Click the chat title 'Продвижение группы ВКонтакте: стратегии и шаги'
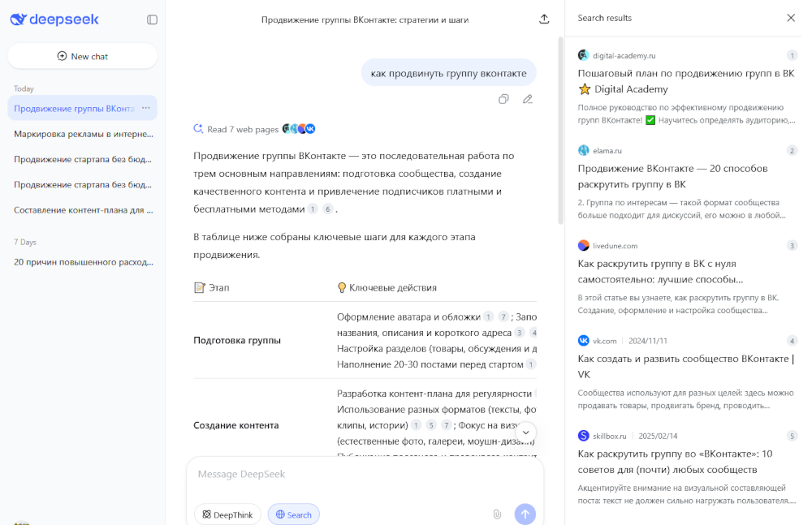Image resolution: width=812 pixels, height=525 pixels. coord(365,19)
